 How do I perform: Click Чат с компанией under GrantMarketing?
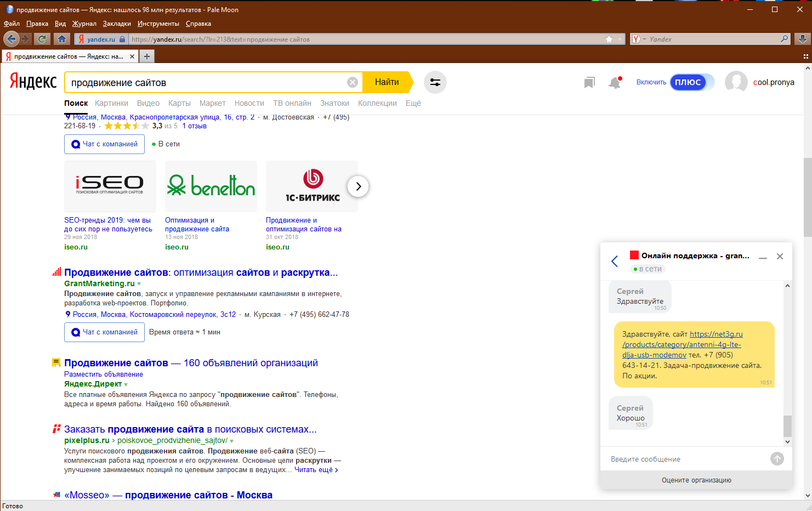[104, 332]
